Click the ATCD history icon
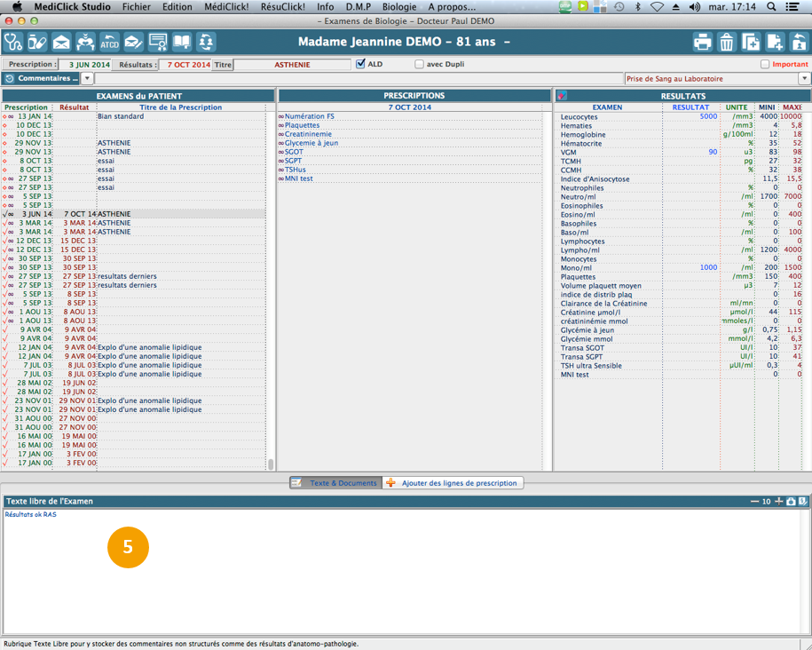 [x=109, y=42]
